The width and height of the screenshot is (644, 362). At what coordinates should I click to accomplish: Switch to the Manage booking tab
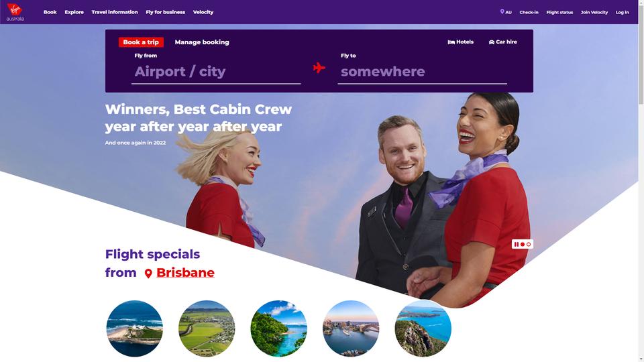tap(202, 42)
